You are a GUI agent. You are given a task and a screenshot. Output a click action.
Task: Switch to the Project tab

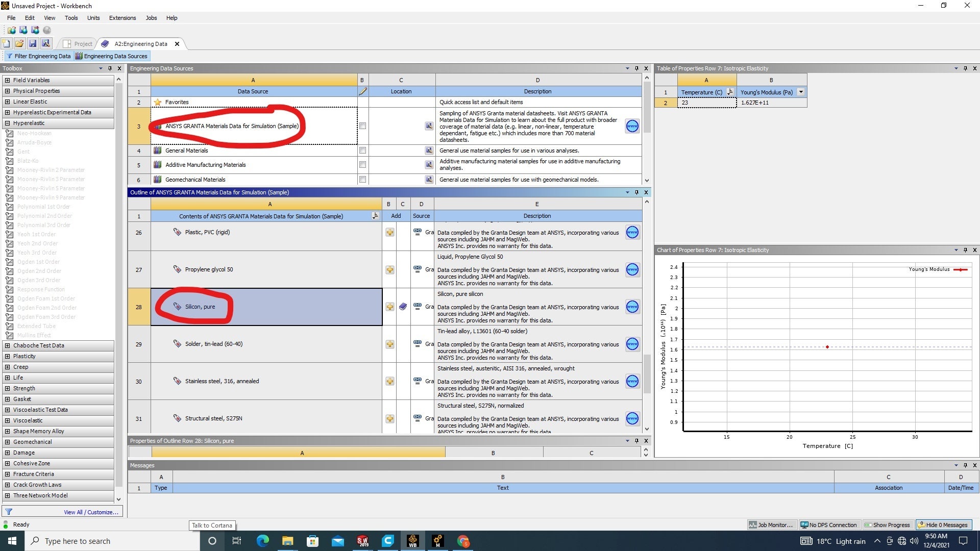point(78,44)
